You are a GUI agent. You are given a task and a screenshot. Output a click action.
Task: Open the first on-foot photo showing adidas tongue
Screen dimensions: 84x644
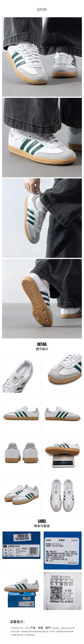point(42,57)
